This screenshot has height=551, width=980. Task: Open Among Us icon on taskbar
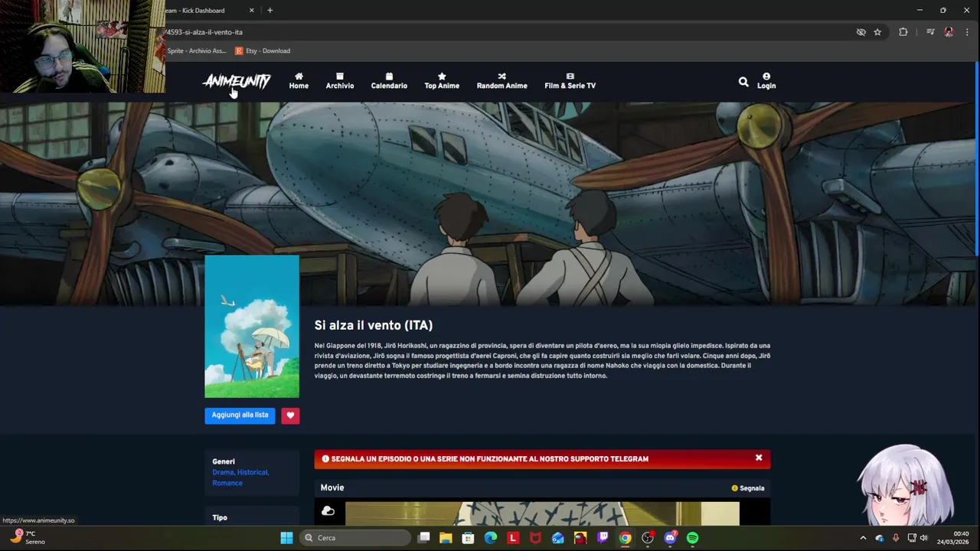tap(580, 538)
